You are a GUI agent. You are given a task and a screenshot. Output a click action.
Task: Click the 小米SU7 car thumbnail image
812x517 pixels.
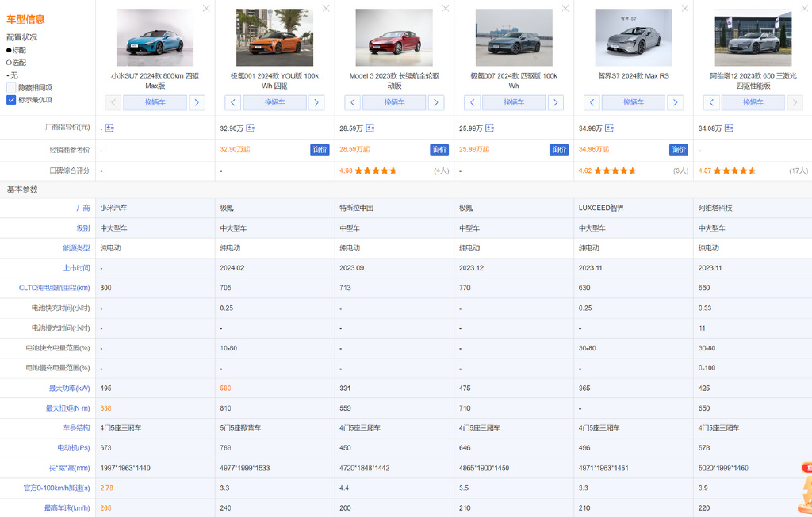tap(155, 37)
